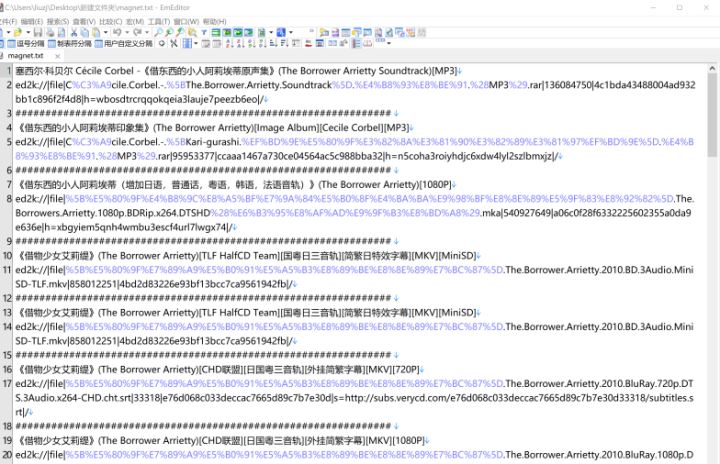720x464 pixels.
Task: Click text "[1080P]" on line 7
Action: click(435, 185)
